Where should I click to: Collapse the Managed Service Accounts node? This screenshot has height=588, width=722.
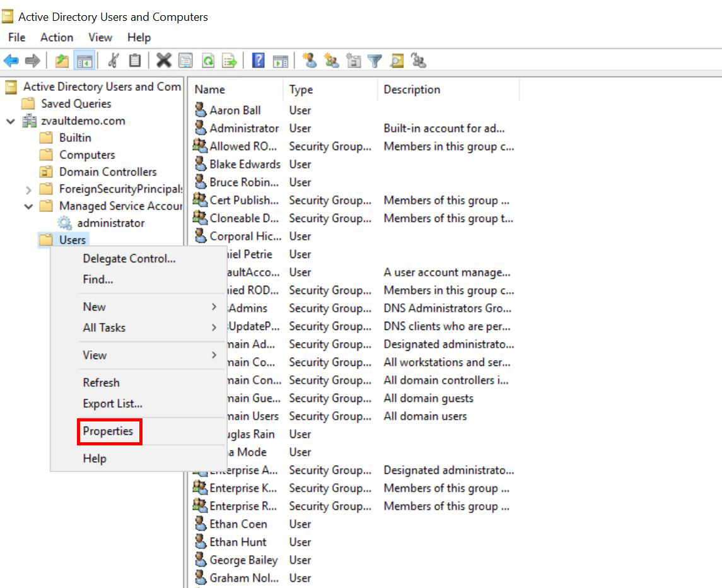click(x=28, y=206)
